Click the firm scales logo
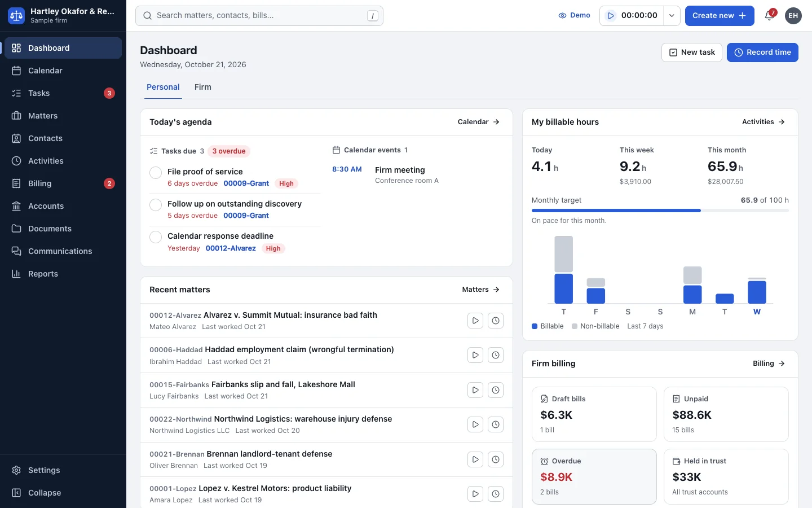The width and height of the screenshot is (812, 508). pyautogui.click(x=16, y=16)
